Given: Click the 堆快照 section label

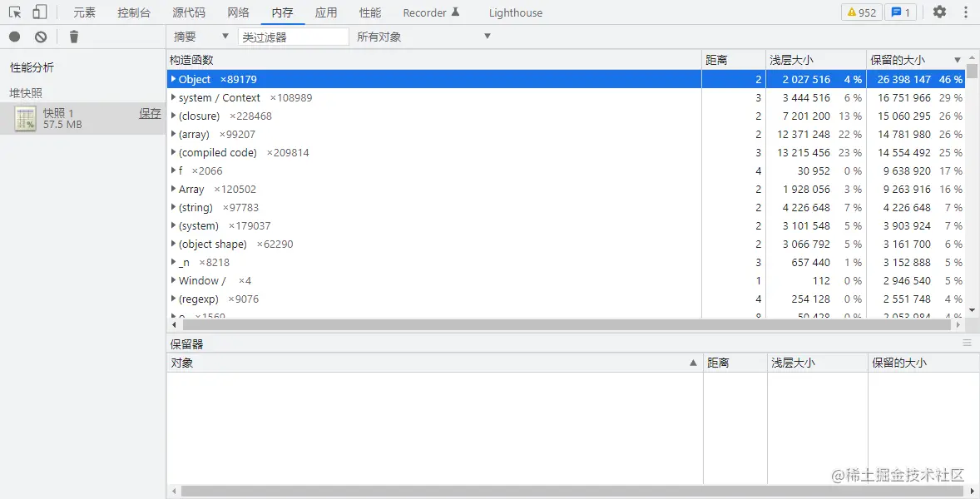Looking at the screenshot, I should point(26,93).
